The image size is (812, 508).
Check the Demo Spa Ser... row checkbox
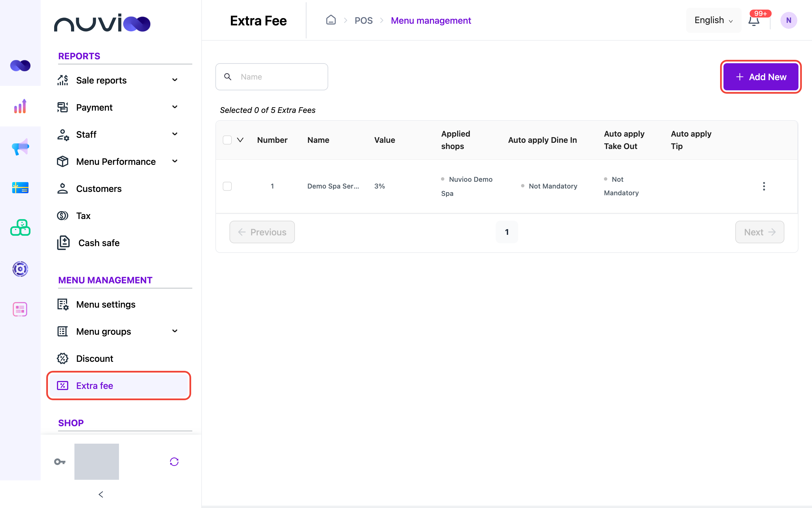(x=227, y=186)
